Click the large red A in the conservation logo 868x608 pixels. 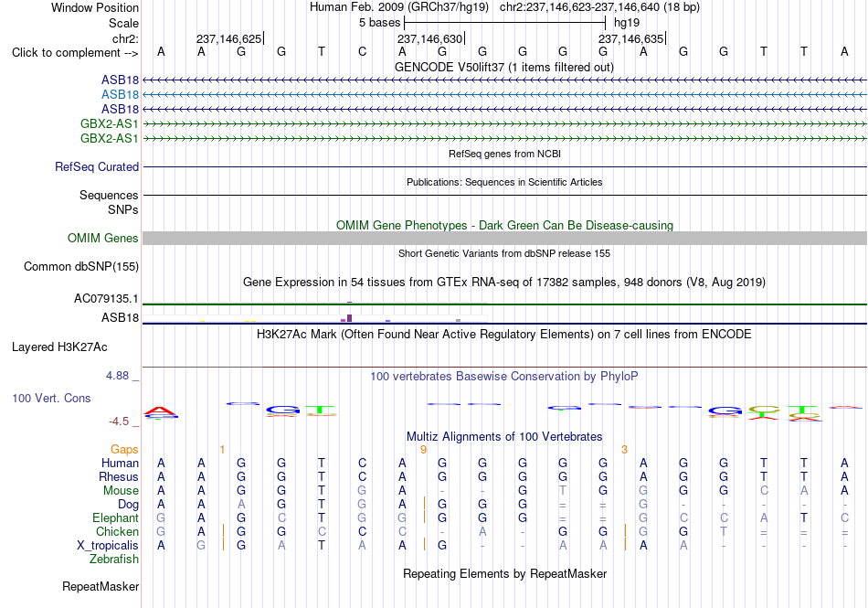pos(160,411)
